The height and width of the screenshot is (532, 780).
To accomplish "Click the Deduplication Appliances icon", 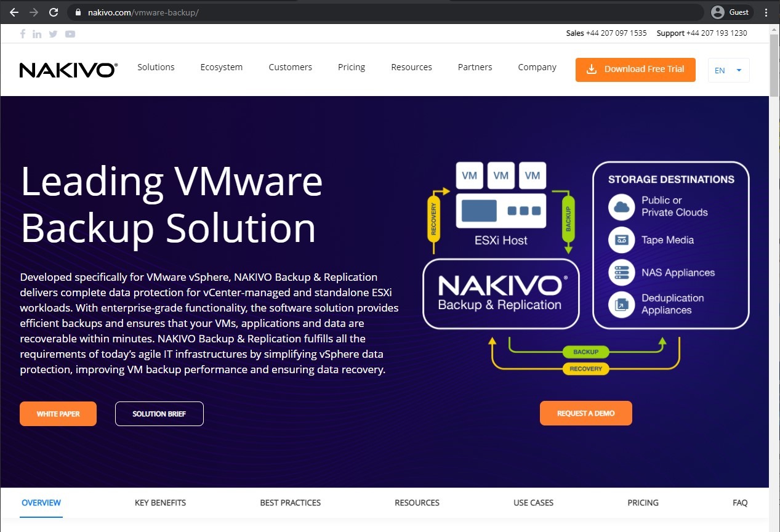I will [x=621, y=304].
